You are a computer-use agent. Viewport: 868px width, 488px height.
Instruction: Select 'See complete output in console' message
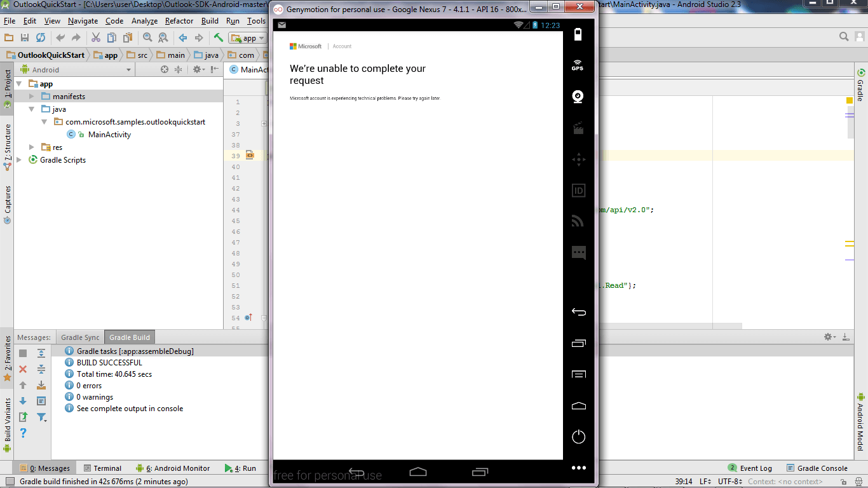[x=130, y=409]
